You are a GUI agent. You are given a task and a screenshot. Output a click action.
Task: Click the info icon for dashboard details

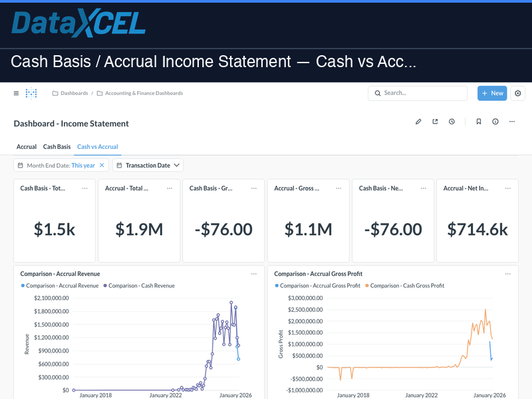point(495,122)
